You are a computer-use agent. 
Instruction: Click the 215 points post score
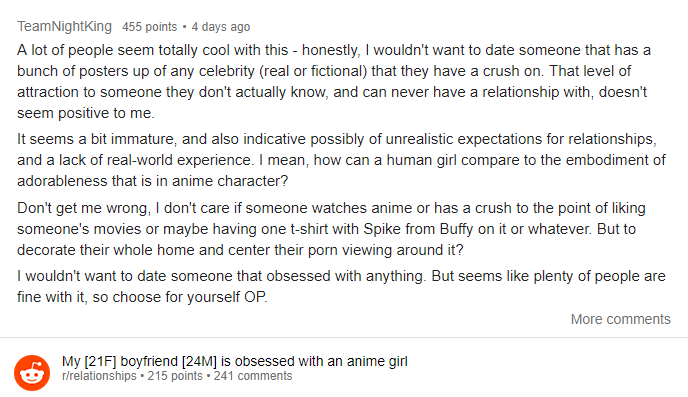175,376
